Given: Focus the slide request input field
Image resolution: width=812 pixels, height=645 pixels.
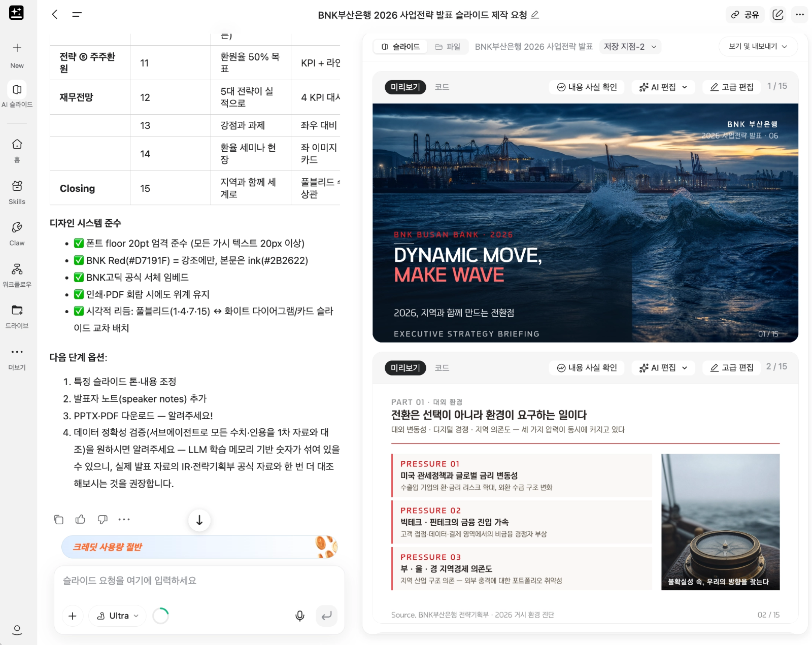Looking at the screenshot, I should click(199, 581).
